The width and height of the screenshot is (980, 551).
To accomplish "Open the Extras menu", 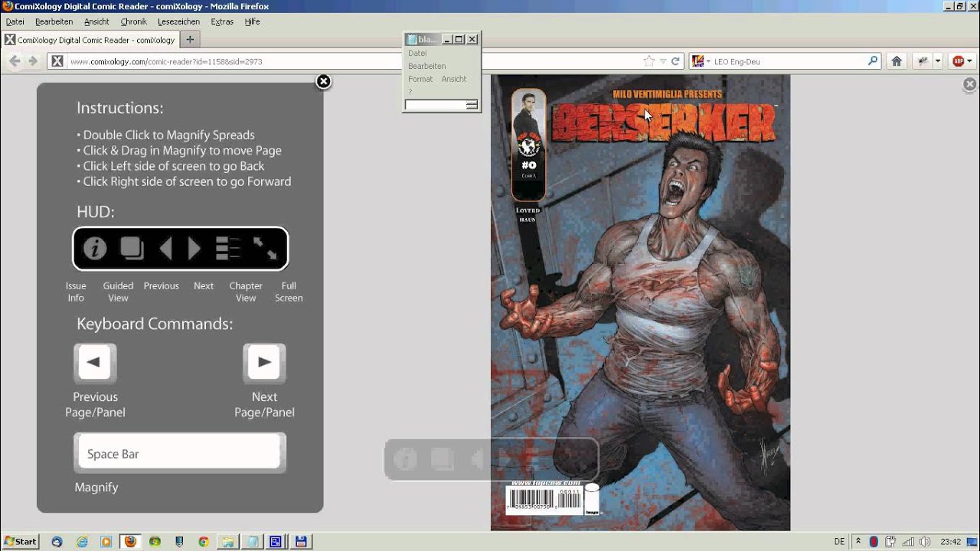I will [x=222, y=21].
